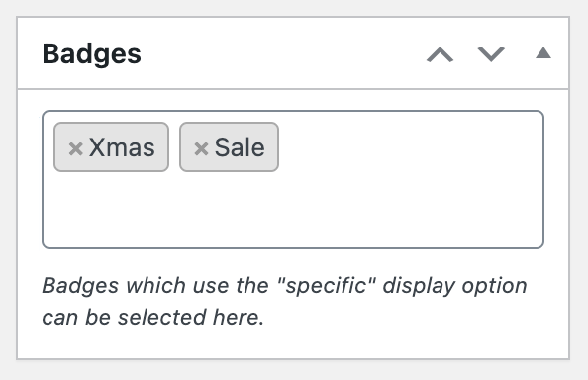Select the Xmas badge tag
The height and width of the screenshot is (380, 588).
[x=112, y=146]
